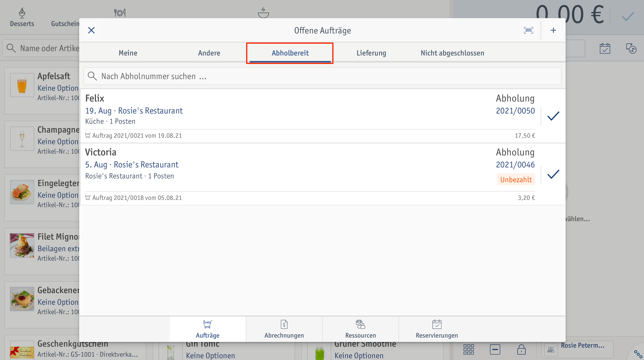Select the Abholbereit tab

pyautogui.click(x=290, y=53)
